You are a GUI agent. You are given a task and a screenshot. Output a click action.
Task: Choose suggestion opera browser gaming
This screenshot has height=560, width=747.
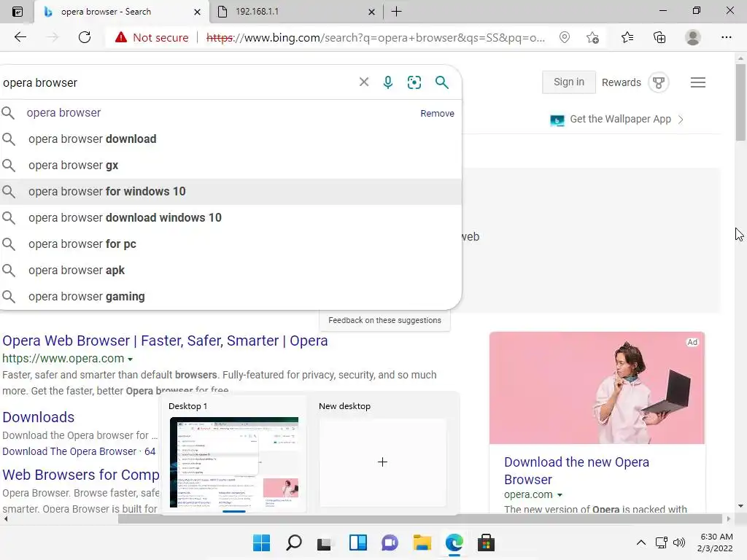231,296
